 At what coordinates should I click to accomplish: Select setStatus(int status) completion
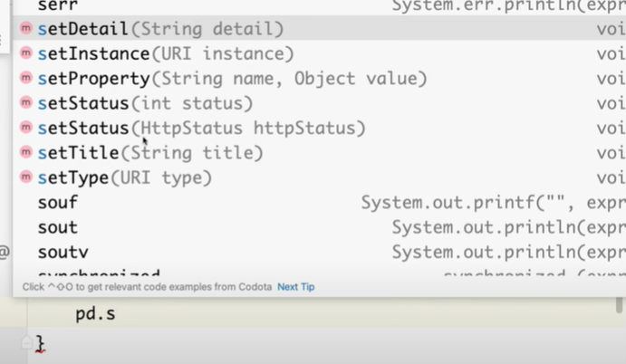pyautogui.click(x=320, y=103)
